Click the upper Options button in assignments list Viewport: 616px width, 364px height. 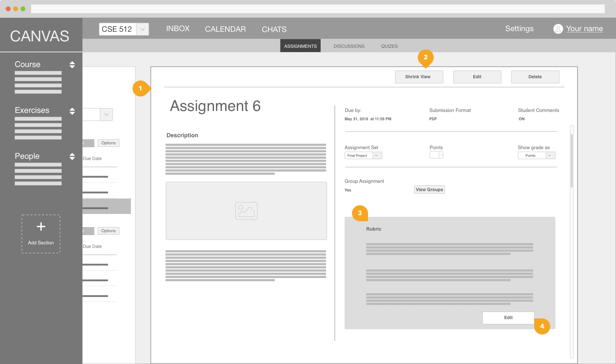point(108,143)
